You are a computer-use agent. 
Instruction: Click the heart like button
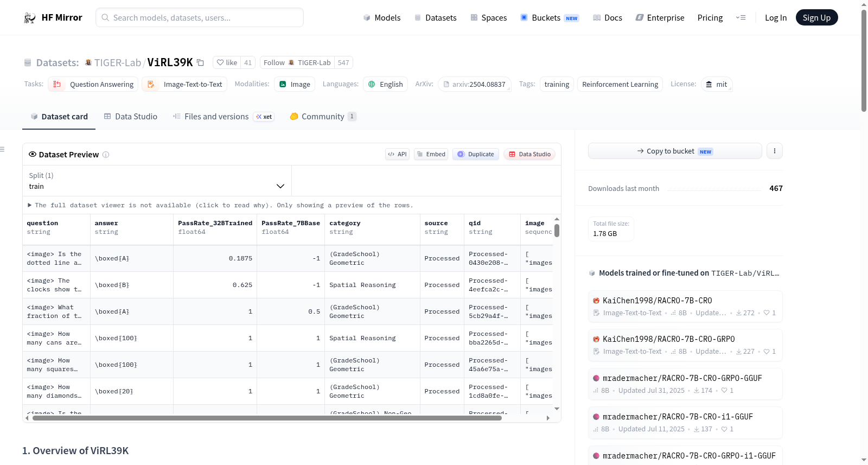[x=227, y=62]
